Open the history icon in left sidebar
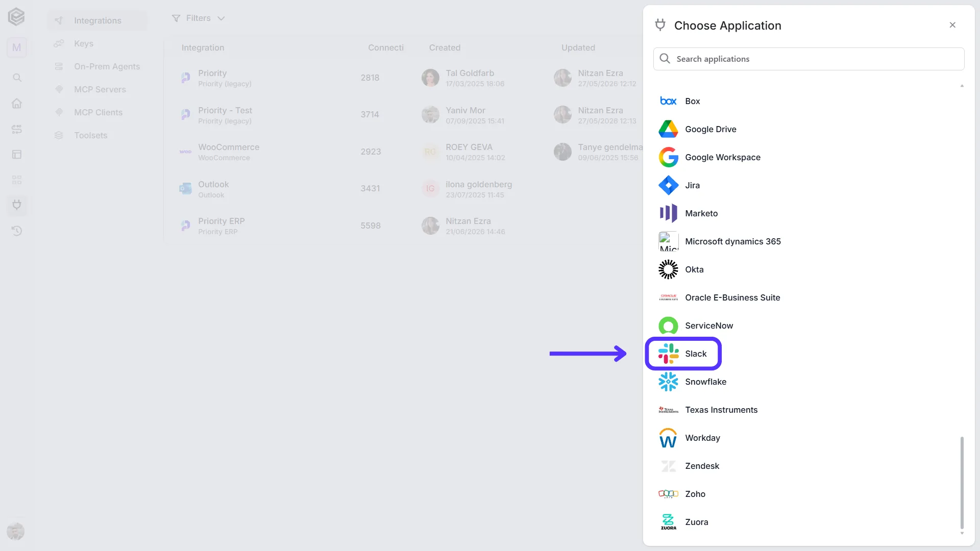The image size is (980, 551). [x=17, y=231]
